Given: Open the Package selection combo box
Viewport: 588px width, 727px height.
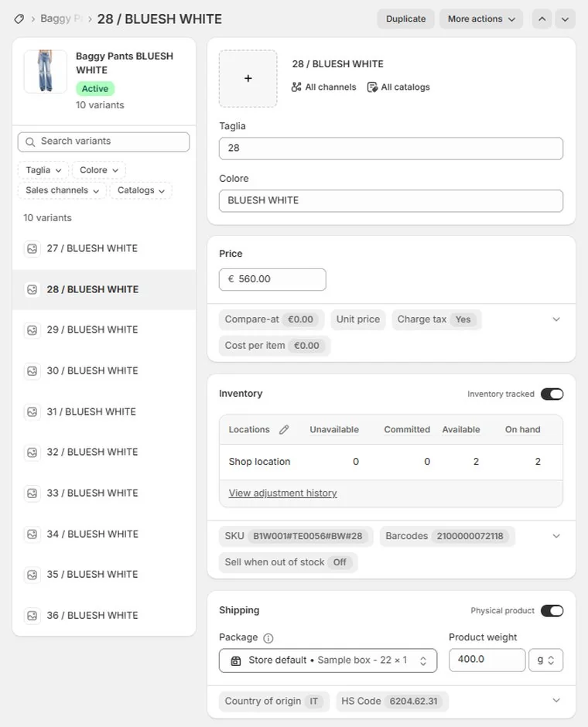Looking at the screenshot, I should coord(328,660).
